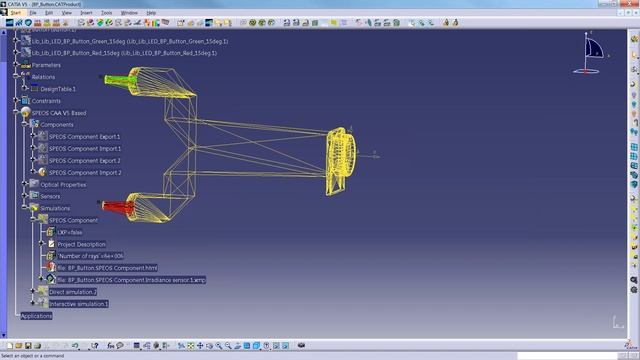Select DesignTable.1 in the tree

(x=58, y=89)
